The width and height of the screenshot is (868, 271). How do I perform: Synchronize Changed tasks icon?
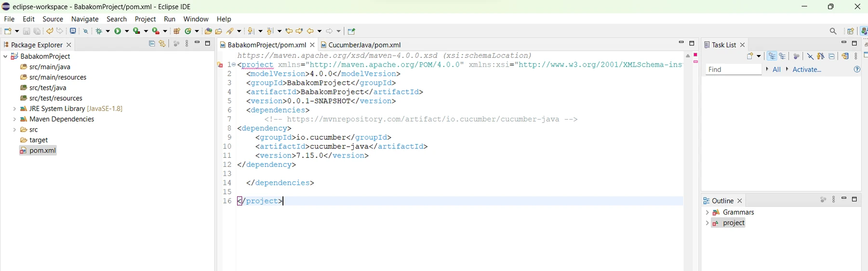[x=845, y=56]
